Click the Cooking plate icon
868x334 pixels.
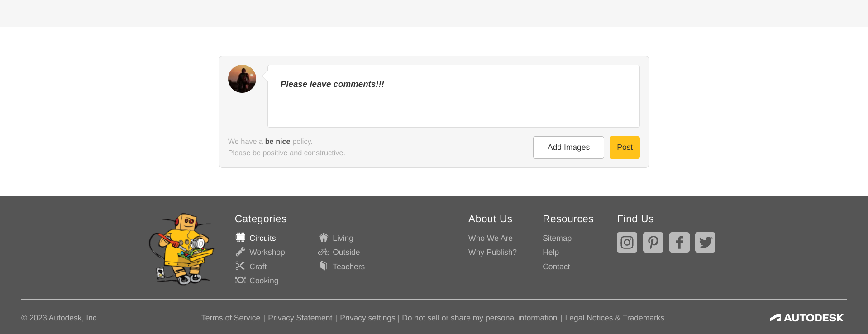240,280
